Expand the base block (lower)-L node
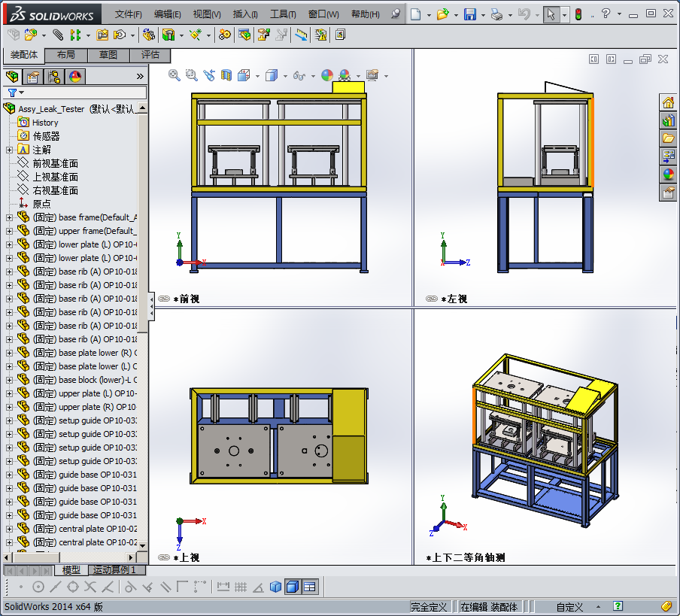The height and width of the screenshot is (616, 680). pyautogui.click(x=9, y=380)
